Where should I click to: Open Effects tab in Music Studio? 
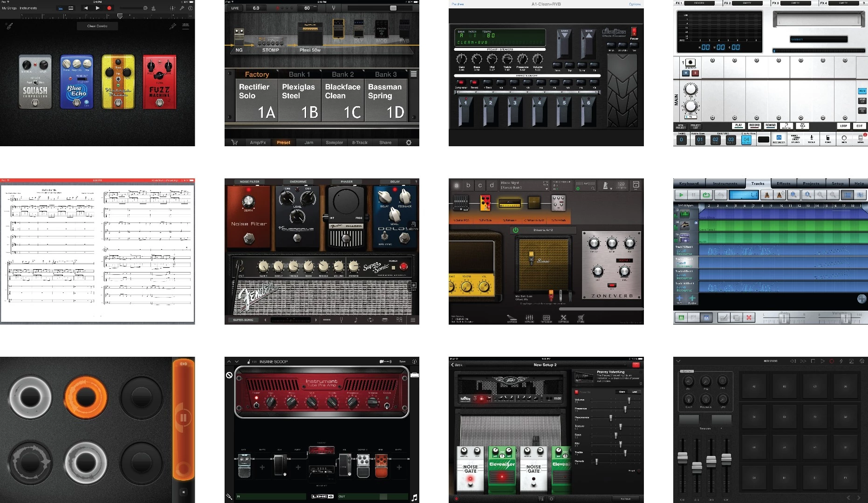(x=784, y=184)
